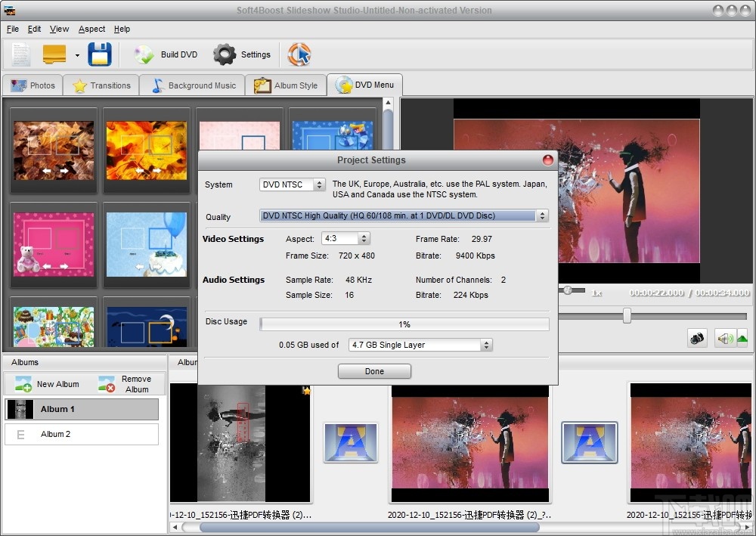The height and width of the screenshot is (536, 756).
Task: Switch to the Transitions tab
Action: coord(102,85)
